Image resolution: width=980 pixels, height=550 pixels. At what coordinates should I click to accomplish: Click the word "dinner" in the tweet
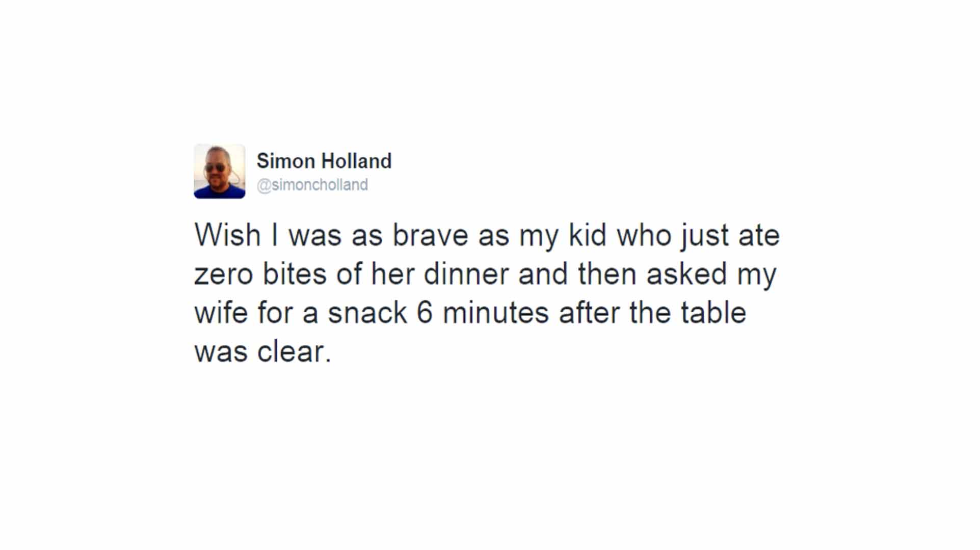coord(466,274)
